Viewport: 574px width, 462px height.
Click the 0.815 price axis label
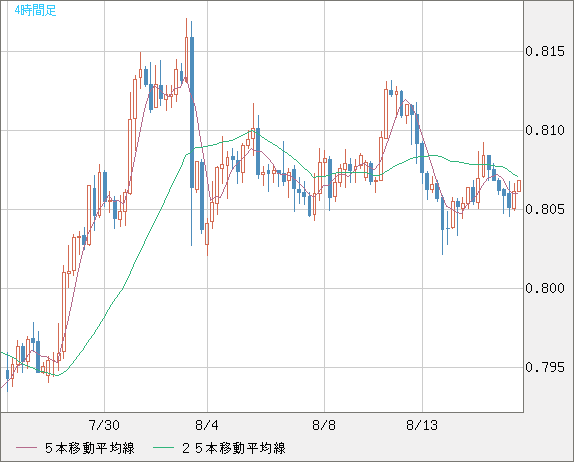click(545, 51)
